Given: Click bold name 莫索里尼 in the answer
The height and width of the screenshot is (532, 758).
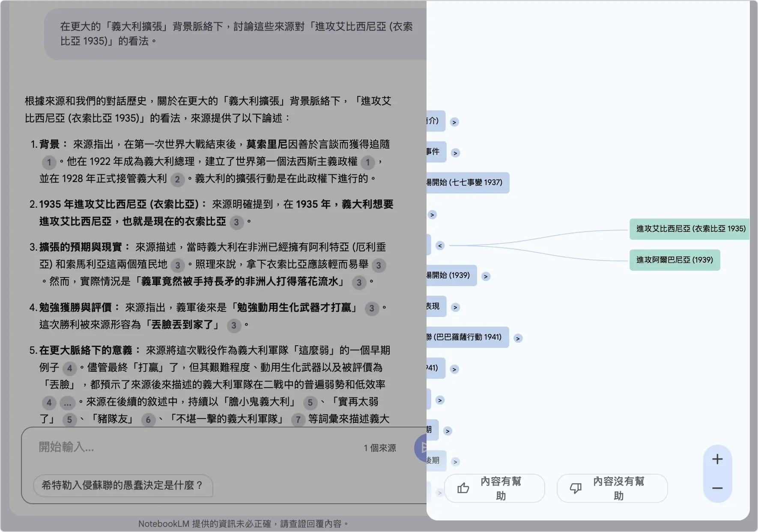Looking at the screenshot, I should 267,144.
